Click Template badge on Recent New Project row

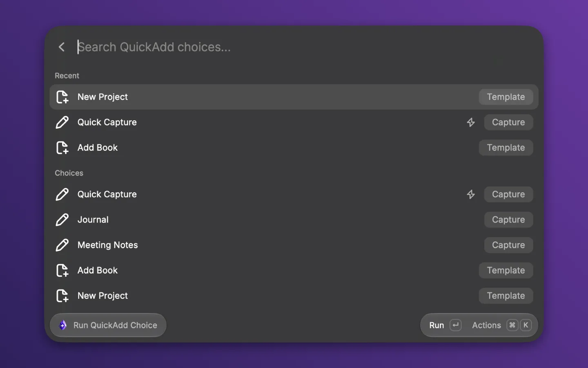pos(506,97)
